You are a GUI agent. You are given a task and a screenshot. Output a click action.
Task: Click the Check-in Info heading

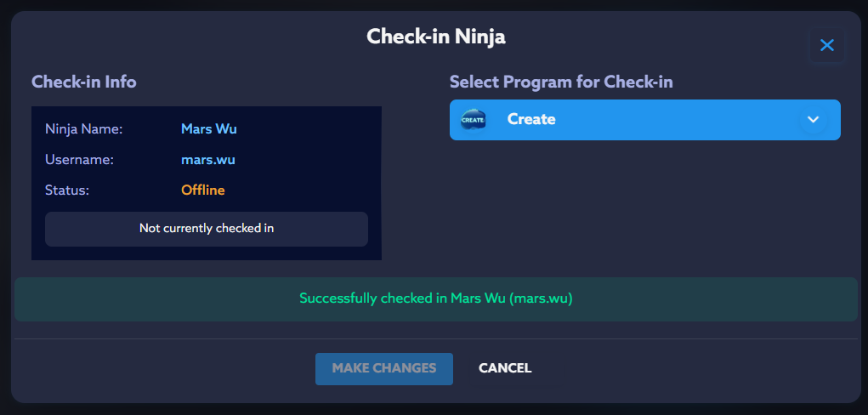pyautogui.click(x=84, y=82)
